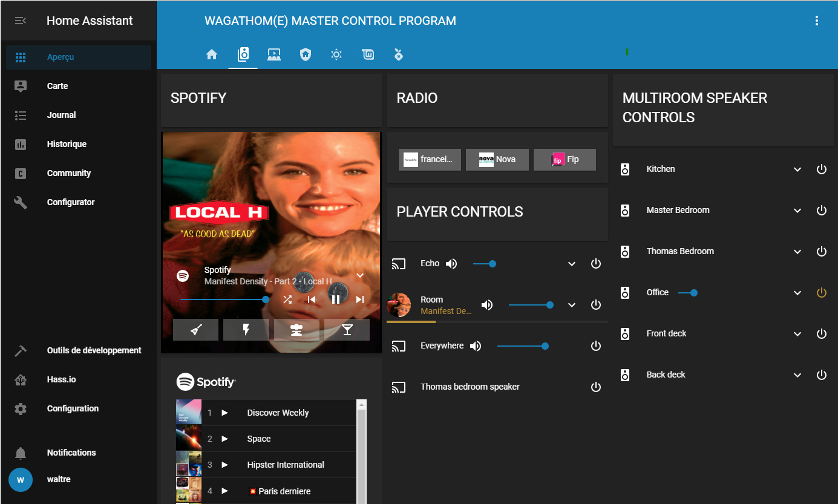
Task: Toggle power for the Echo player
Action: point(596,264)
